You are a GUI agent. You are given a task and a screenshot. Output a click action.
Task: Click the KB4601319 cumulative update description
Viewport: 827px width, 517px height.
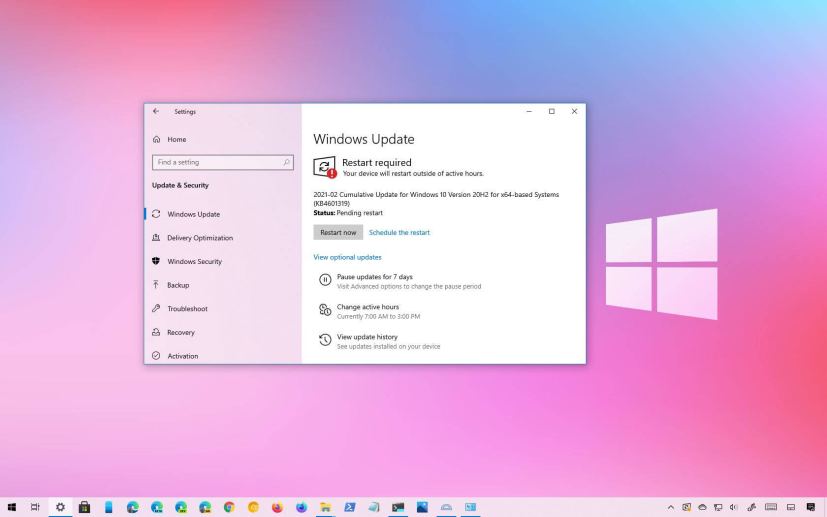436,199
